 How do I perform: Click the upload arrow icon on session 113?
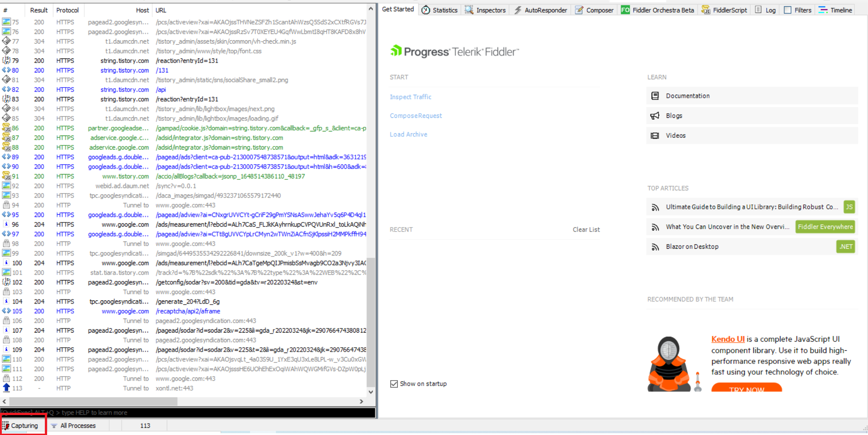[x=6, y=388]
